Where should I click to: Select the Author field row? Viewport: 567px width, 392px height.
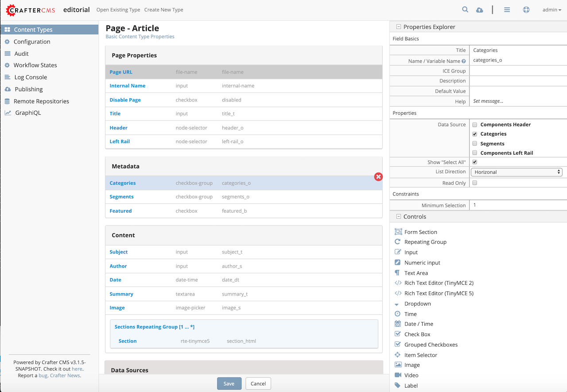point(244,266)
